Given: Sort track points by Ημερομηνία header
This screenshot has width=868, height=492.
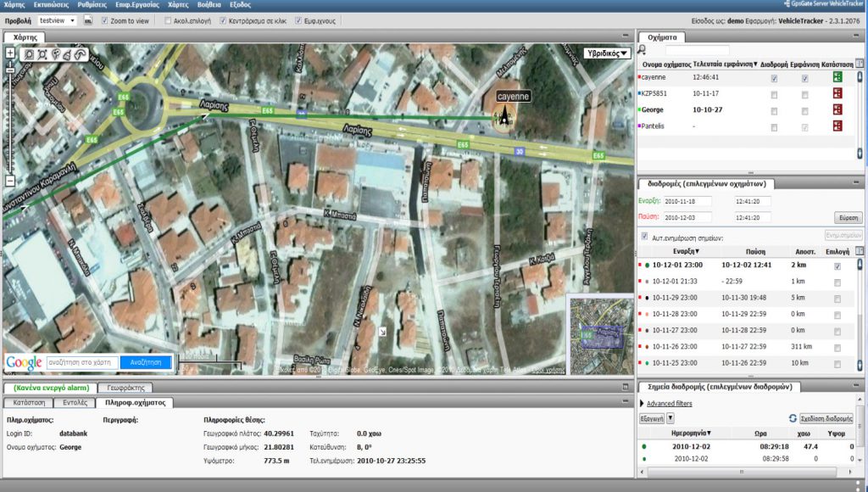Looking at the screenshot, I should pyautogui.click(x=691, y=433).
